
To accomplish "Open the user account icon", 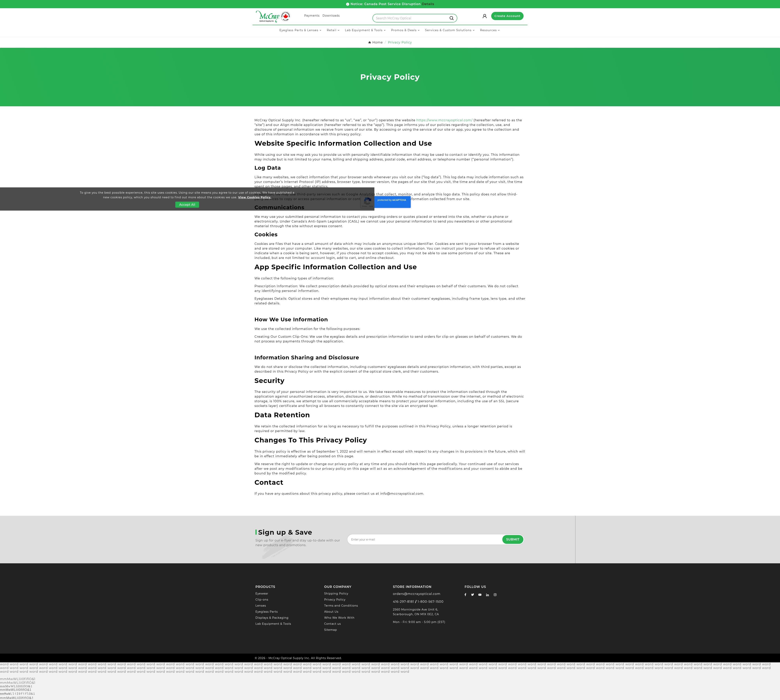I will [x=485, y=16].
